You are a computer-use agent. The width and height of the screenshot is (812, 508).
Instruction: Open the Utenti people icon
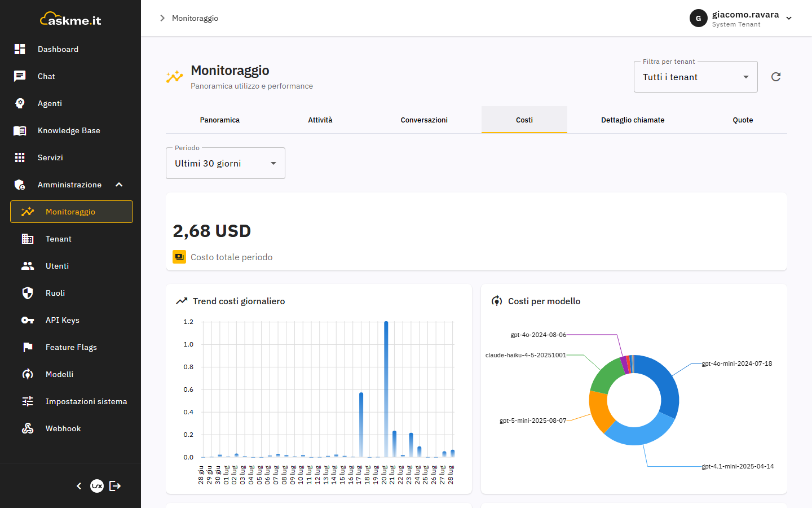tap(28, 266)
